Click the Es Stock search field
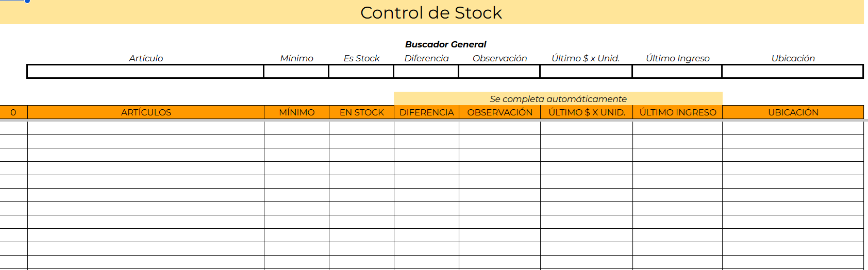 coord(361,72)
